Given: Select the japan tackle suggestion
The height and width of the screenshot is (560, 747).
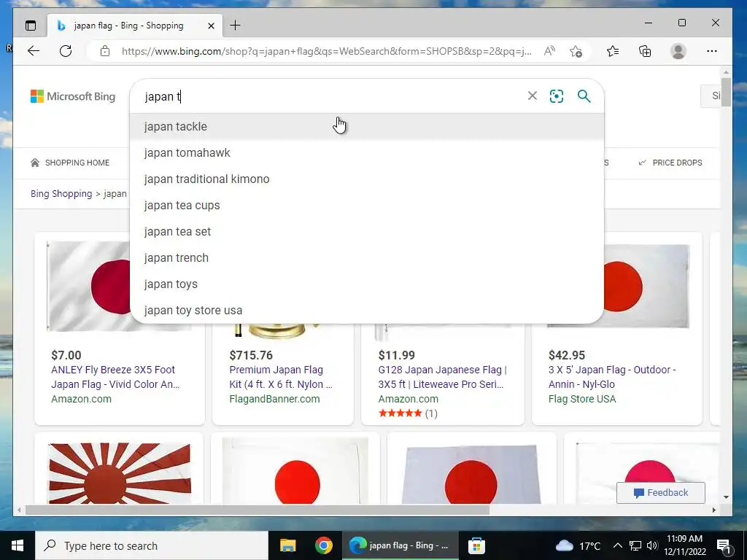Looking at the screenshot, I should click(367, 127).
